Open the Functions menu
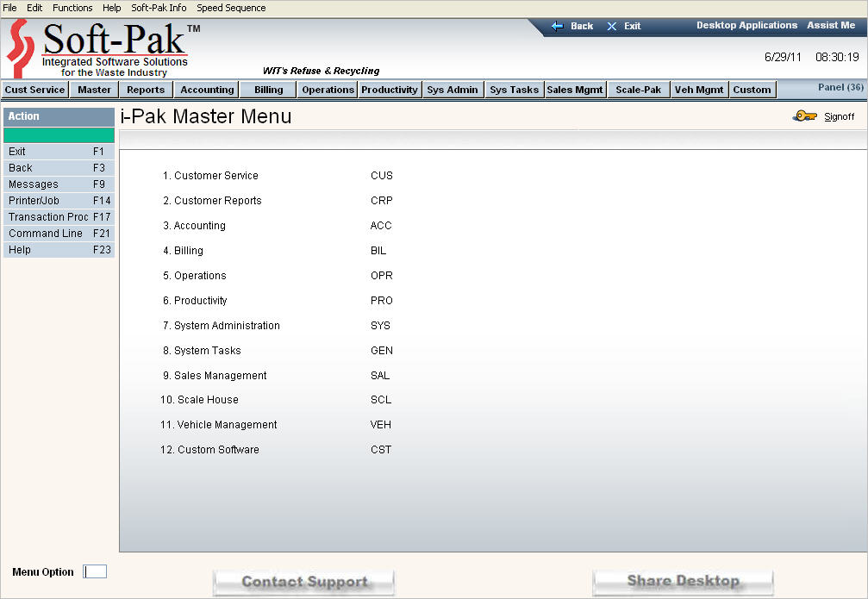This screenshot has height=599, width=868. 72,8
